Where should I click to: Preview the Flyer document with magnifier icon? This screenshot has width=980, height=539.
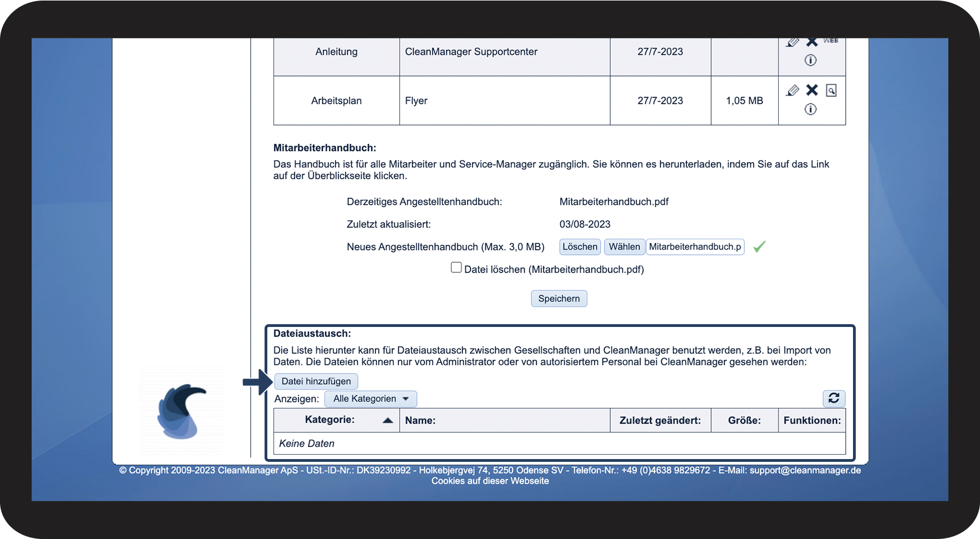[x=831, y=90]
